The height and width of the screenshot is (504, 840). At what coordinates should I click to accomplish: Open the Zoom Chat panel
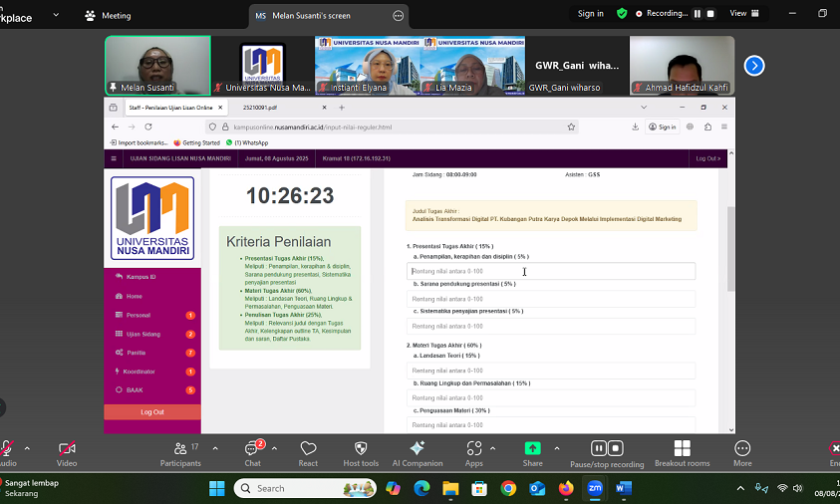pos(253,453)
